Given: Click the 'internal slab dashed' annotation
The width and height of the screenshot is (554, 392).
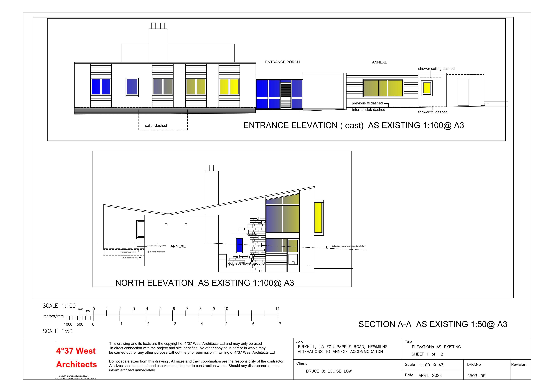Looking at the screenshot, I should click(368, 110).
